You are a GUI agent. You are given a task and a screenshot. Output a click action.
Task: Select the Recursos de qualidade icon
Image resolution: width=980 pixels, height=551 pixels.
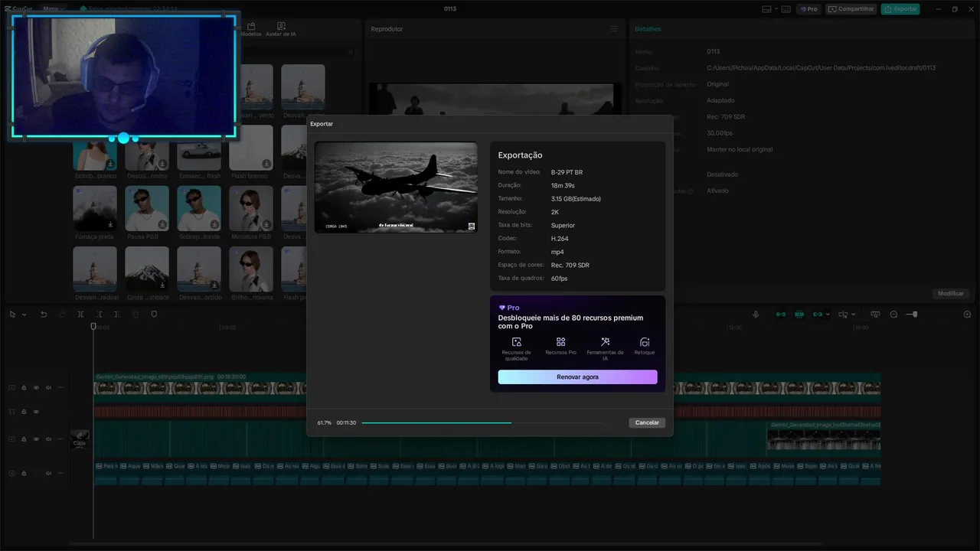coord(516,342)
